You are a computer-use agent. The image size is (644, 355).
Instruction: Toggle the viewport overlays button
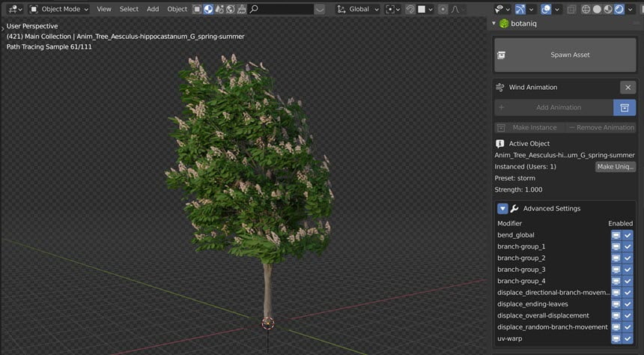point(546,9)
